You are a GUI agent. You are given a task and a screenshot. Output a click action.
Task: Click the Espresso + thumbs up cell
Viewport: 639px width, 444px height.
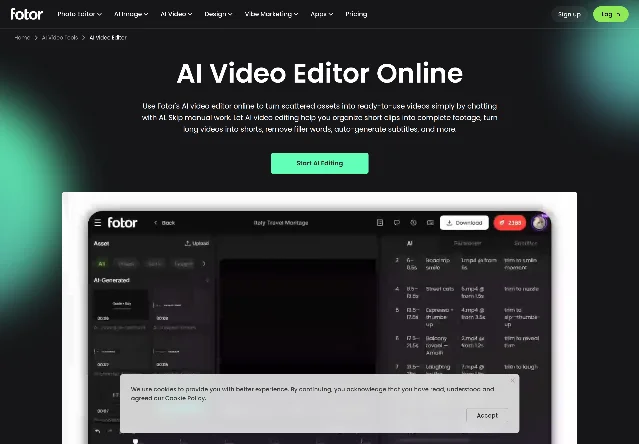click(x=437, y=317)
